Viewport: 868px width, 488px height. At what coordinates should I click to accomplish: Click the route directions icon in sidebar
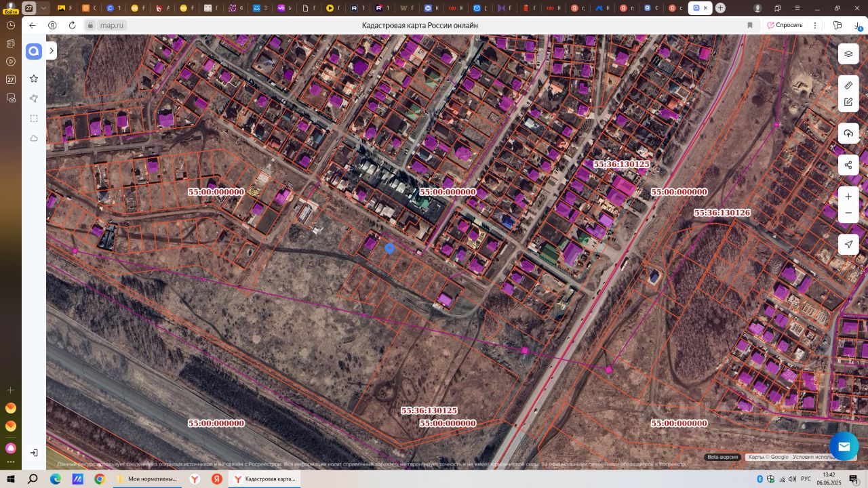click(x=34, y=98)
